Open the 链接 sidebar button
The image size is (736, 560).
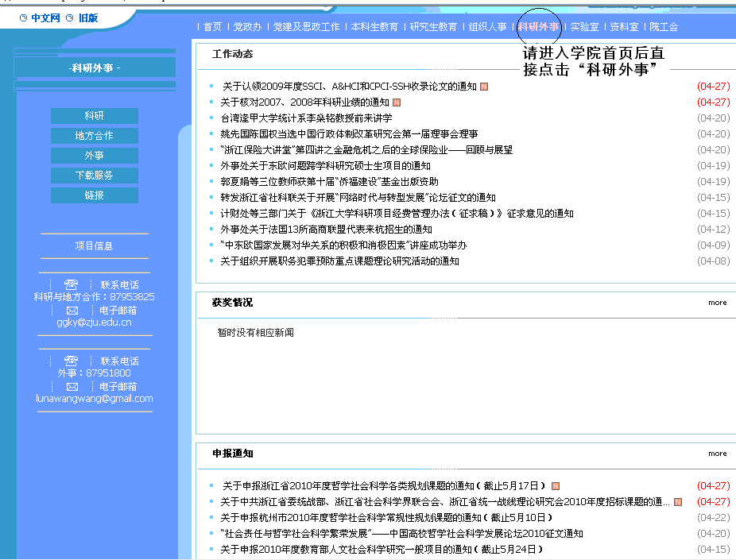tap(95, 195)
